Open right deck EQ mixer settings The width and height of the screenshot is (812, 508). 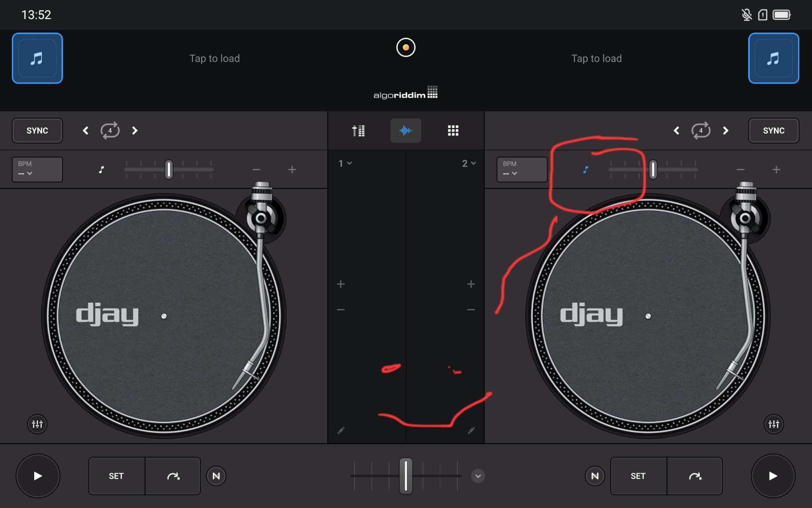pos(774,424)
